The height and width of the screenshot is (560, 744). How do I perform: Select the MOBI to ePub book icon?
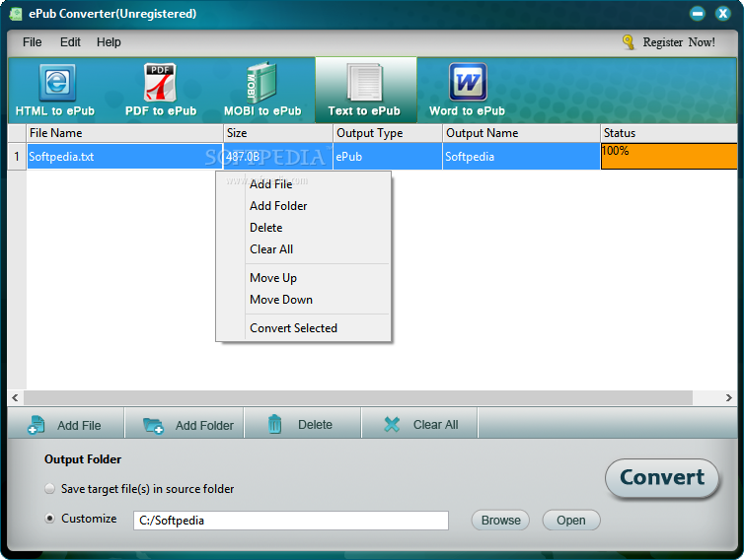[260, 83]
